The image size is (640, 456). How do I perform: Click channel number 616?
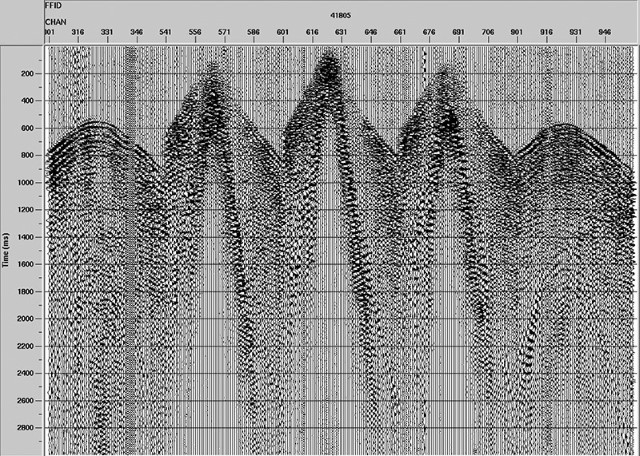pyautogui.click(x=312, y=33)
